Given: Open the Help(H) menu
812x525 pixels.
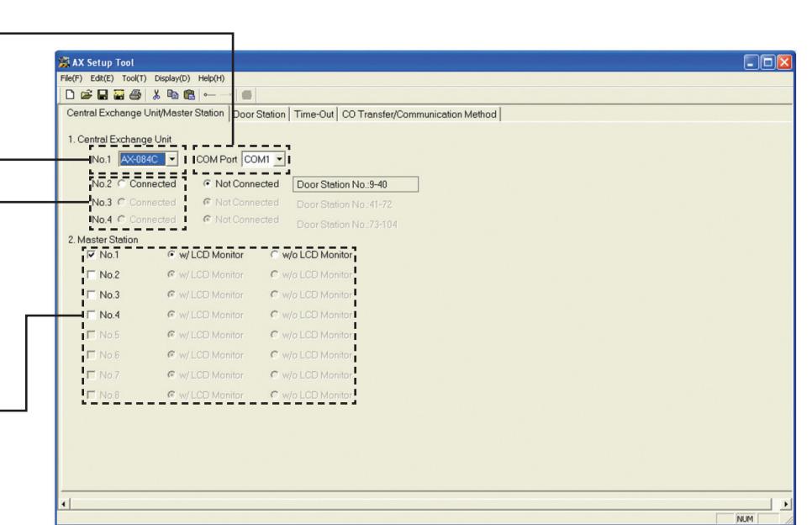Looking at the screenshot, I should coord(211,78).
